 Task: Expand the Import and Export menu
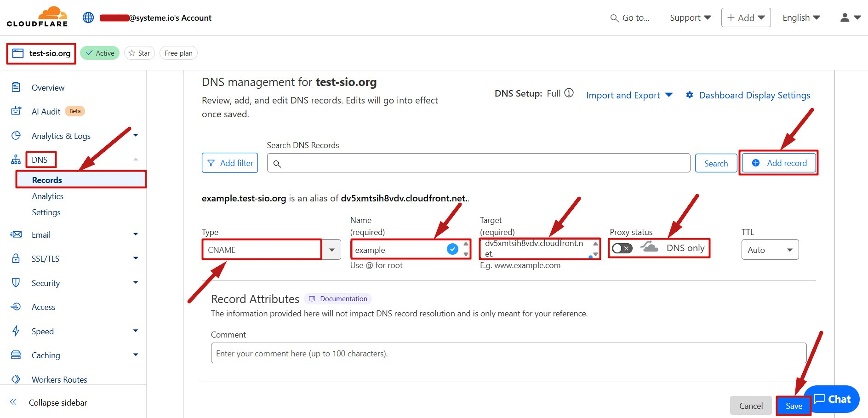click(629, 95)
